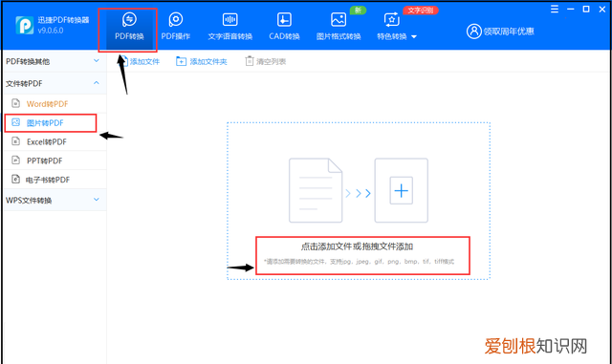This screenshot has height=364, width=612.
Task: Select Word转PDF in the sidebar
Action: (55, 104)
